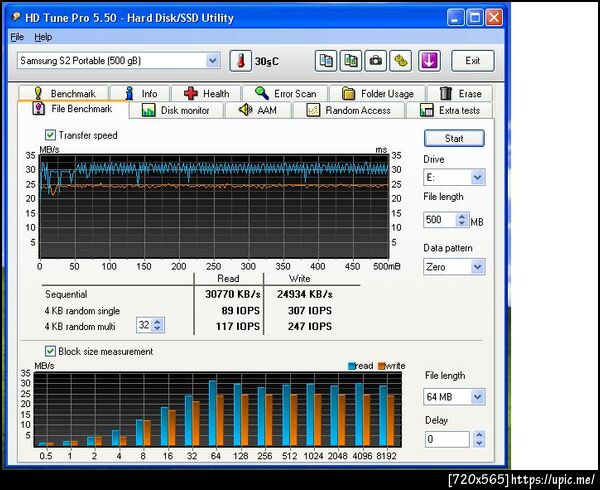Click the 117 IOPS read value

(x=238, y=326)
